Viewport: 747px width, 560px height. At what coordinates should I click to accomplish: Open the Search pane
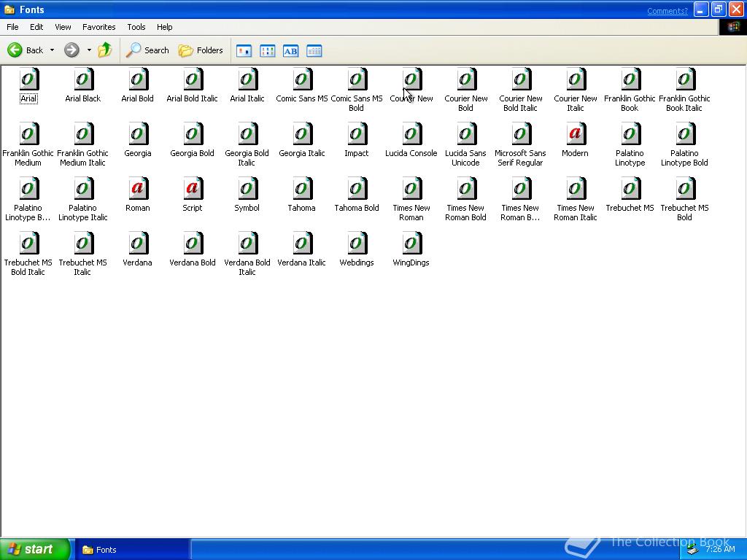click(x=147, y=50)
